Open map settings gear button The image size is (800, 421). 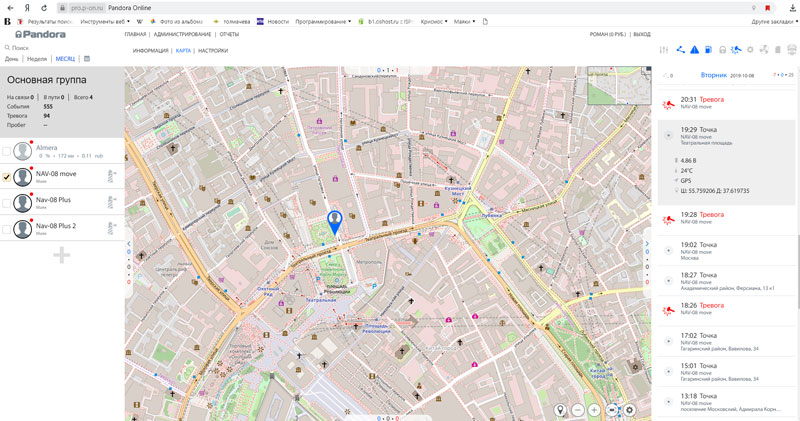pyautogui.click(x=630, y=410)
